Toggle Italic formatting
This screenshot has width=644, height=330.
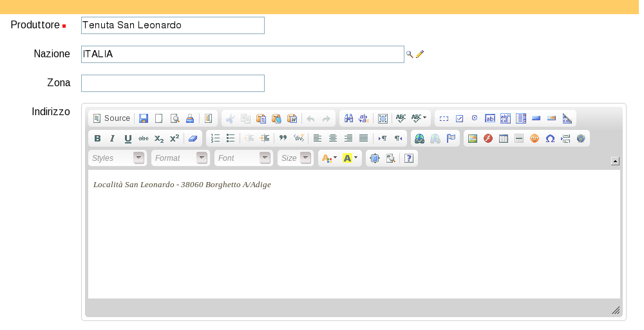[113, 138]
